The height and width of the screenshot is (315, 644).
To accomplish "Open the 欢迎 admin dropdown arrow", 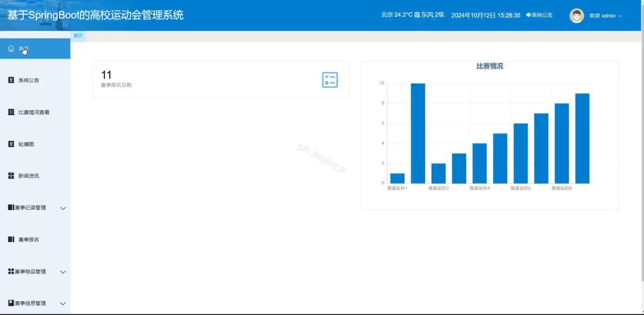I will 620,16.
